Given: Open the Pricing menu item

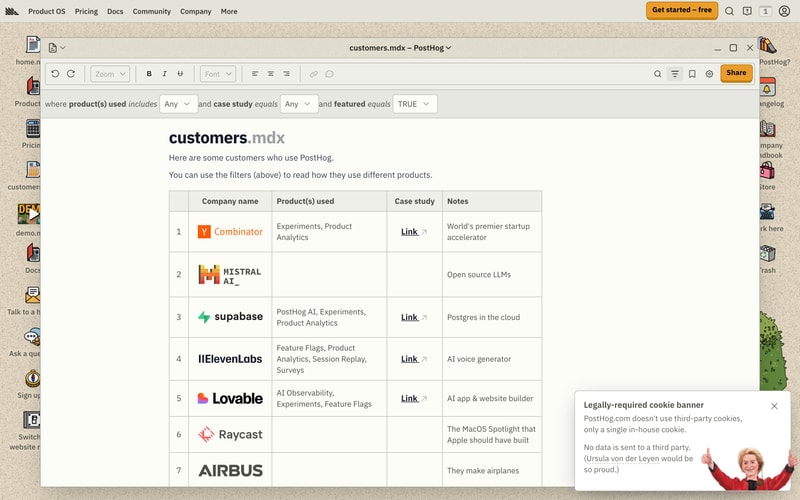Looking at the screenshot, I should (86, 11).
